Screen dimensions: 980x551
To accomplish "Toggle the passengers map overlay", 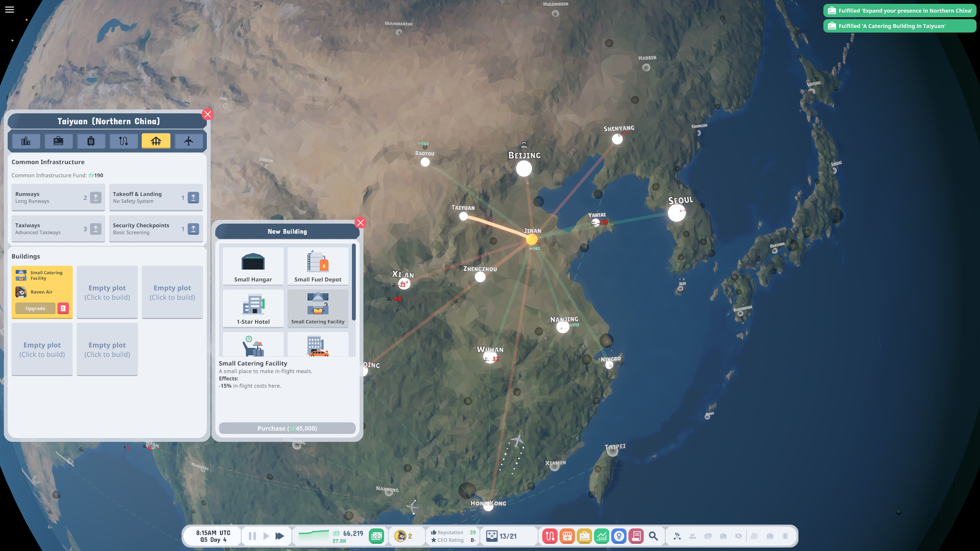I will coord(692,536).
